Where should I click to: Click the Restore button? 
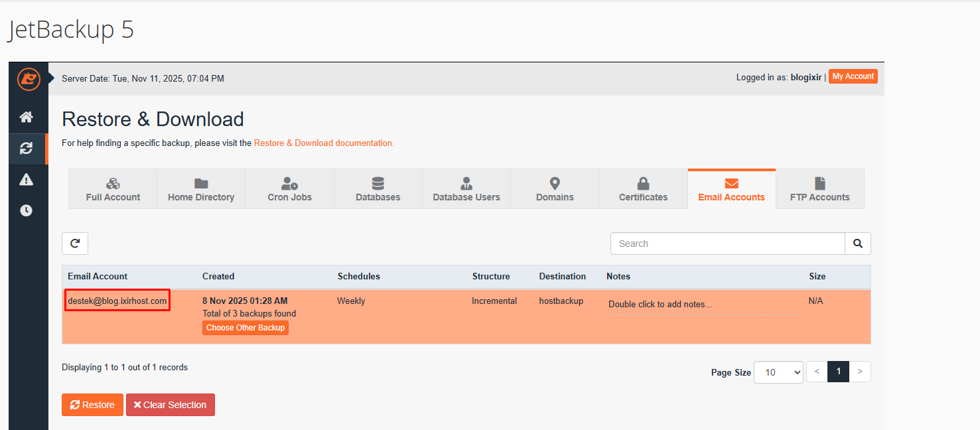[92, 405]
